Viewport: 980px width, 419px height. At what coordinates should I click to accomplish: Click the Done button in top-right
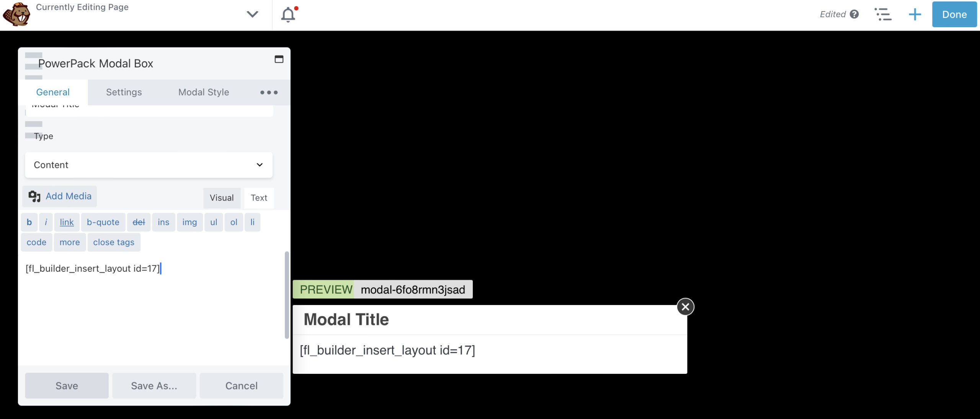(x=954, y=13)
